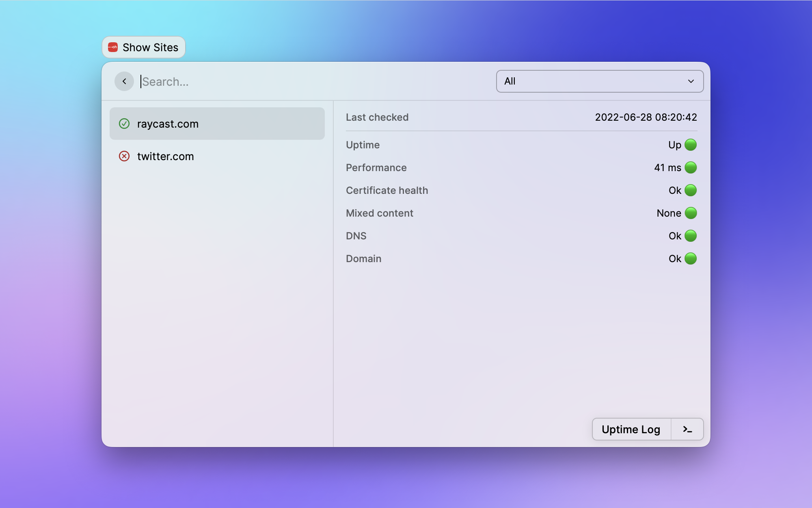Click the green DNS status indicator
The height and width of the screenshot is (508, 812).
tap(691, 236)
